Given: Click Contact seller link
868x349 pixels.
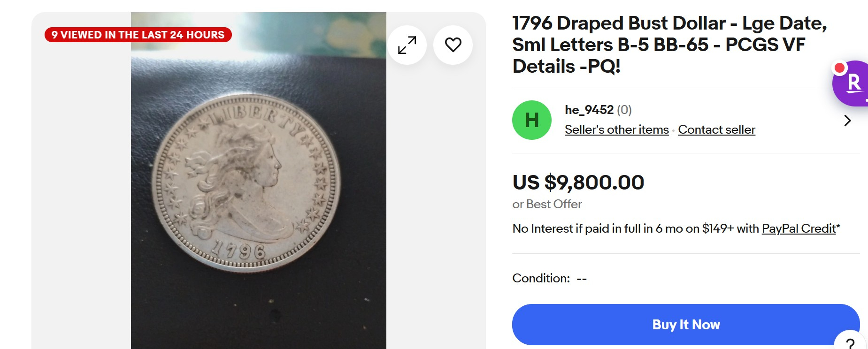Looking at the screenshot, I should pos(717,129).
